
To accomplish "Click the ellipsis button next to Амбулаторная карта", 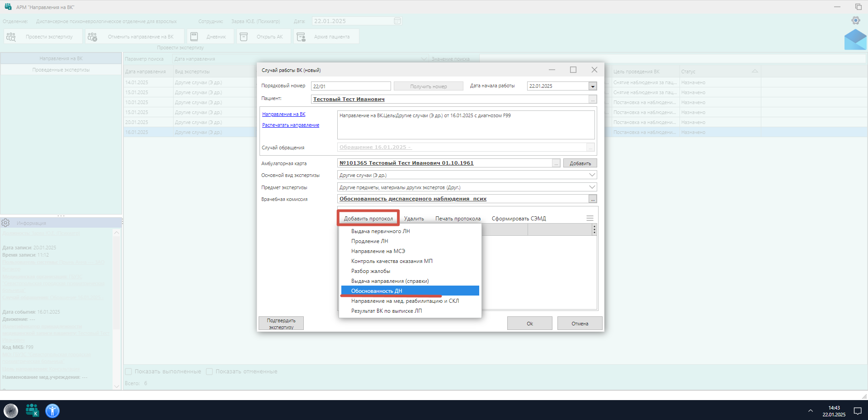I will tap(556, 163).
